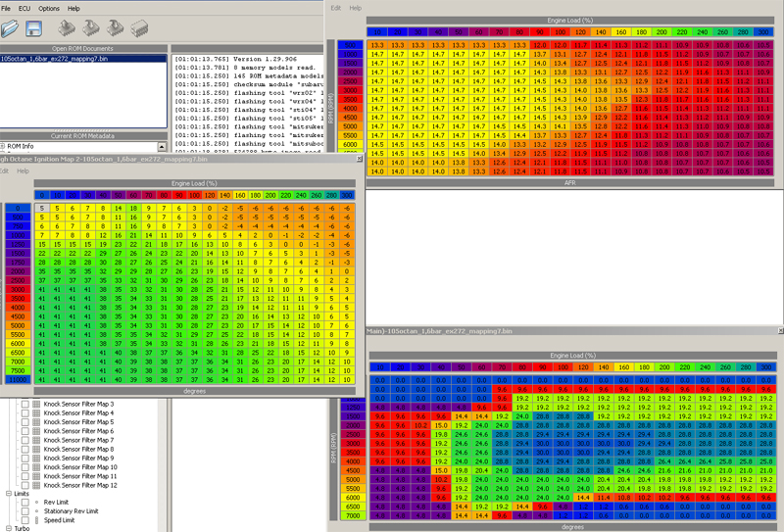Open the File menu
The width and height of the screenshot is (784, 532).
6,8
